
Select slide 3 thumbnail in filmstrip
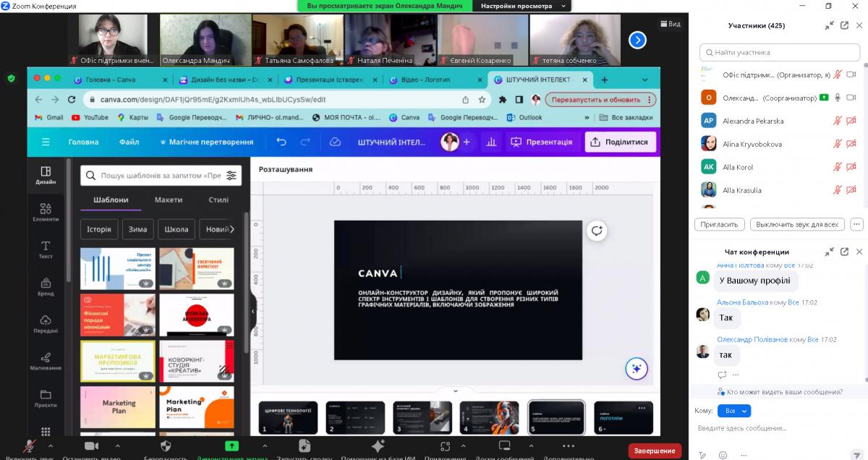(423, 417)
